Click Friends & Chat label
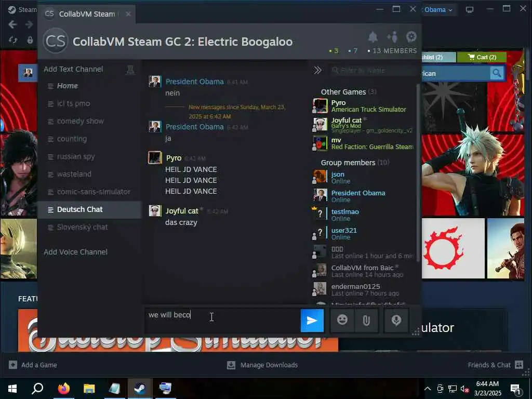The height and width of the screenshot is (399, 532). (x=489, y=365)
